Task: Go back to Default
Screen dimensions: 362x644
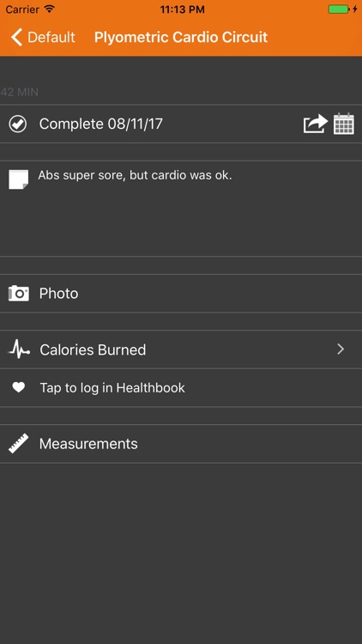Action: [43, 37]
